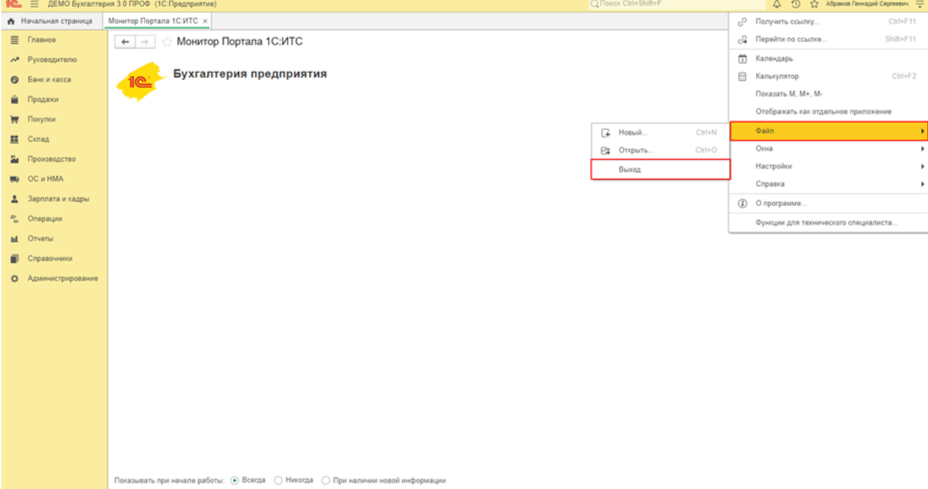Click the Производство factory icon
Screen dimensions: 928x489
point(14,159)
